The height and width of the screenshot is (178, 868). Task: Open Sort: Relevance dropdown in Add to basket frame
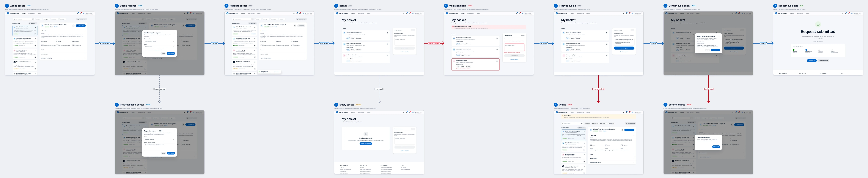coord(33,23)
